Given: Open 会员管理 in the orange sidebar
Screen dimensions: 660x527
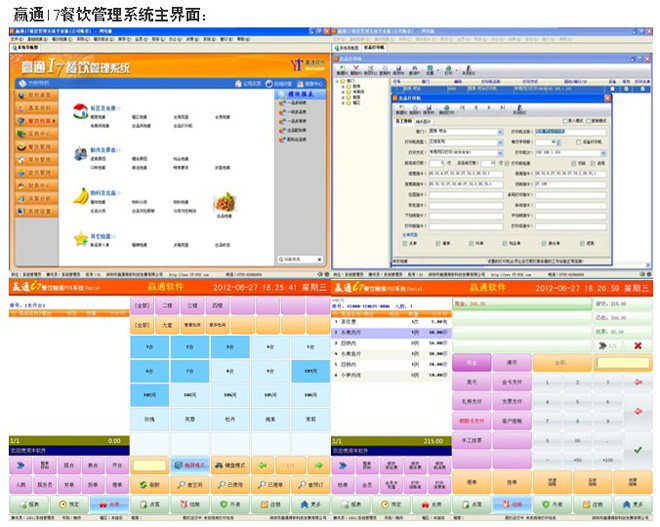Looking at the screenshot, I should (x=37, y=173).
